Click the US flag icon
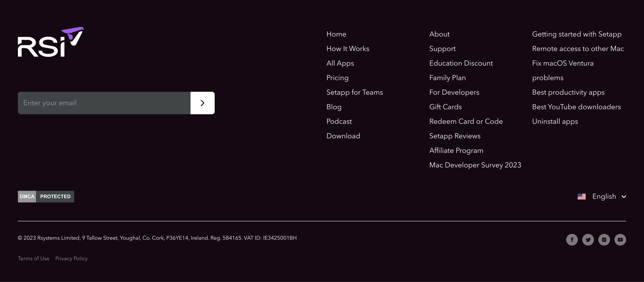 coord(581,197)
